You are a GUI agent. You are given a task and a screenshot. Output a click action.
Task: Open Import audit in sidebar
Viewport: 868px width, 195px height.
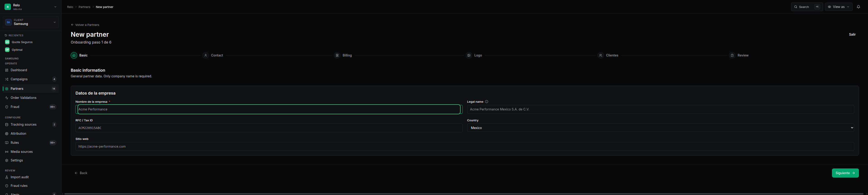[31, 177]
